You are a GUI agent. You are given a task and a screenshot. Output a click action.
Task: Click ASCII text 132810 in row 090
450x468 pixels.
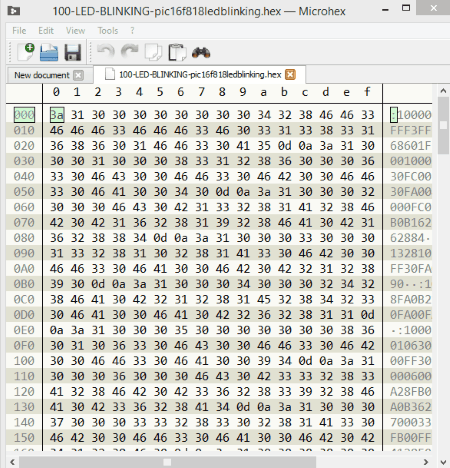click(x=411, y=253)
